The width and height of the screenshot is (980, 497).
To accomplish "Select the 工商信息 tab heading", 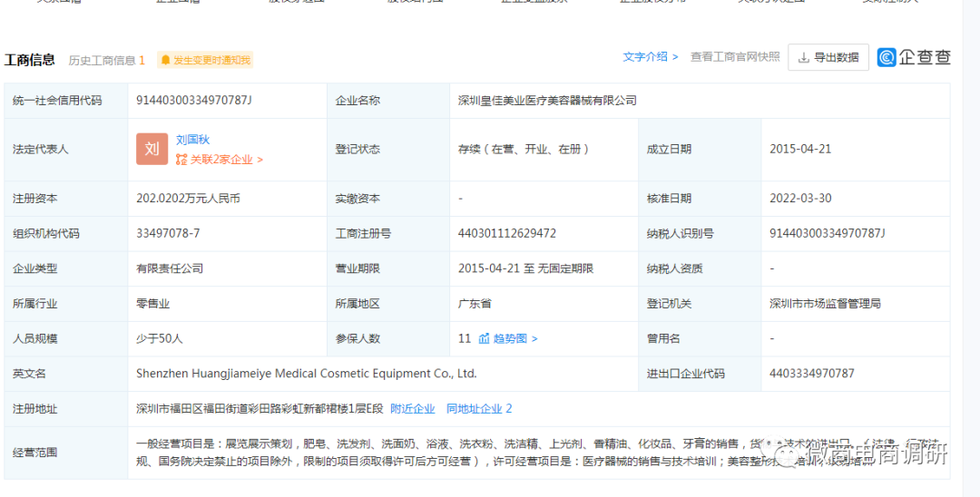I will click(x=30, y=60).
